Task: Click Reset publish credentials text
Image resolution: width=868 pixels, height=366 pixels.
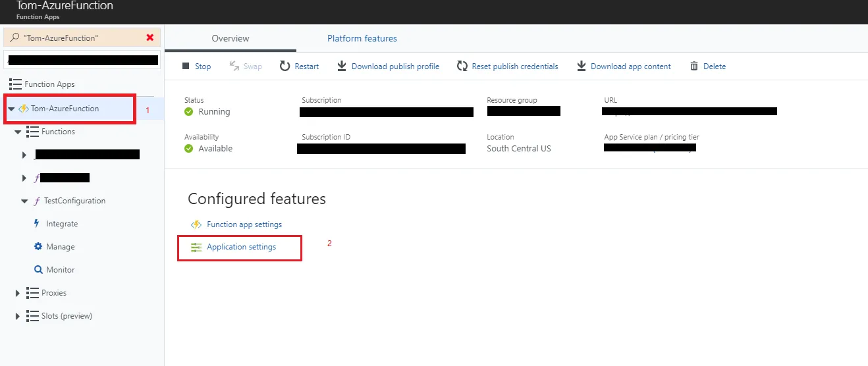Action: (x=515, y=66)
